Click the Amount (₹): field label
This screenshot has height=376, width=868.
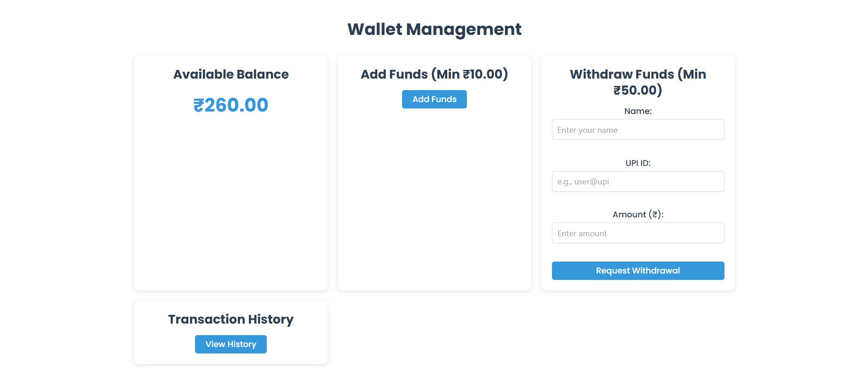638,215
